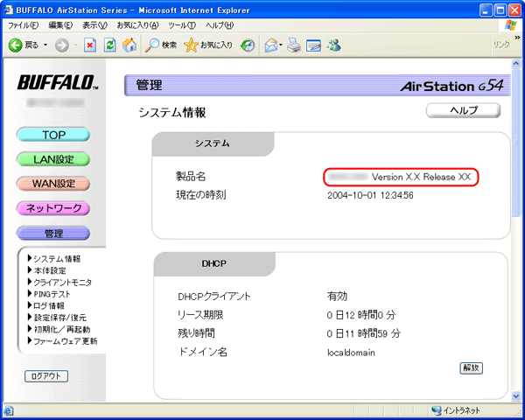The width and height of the screenshot is (525, 420).
Task: Click the BUFFALO logo
Action: [58, 82]
